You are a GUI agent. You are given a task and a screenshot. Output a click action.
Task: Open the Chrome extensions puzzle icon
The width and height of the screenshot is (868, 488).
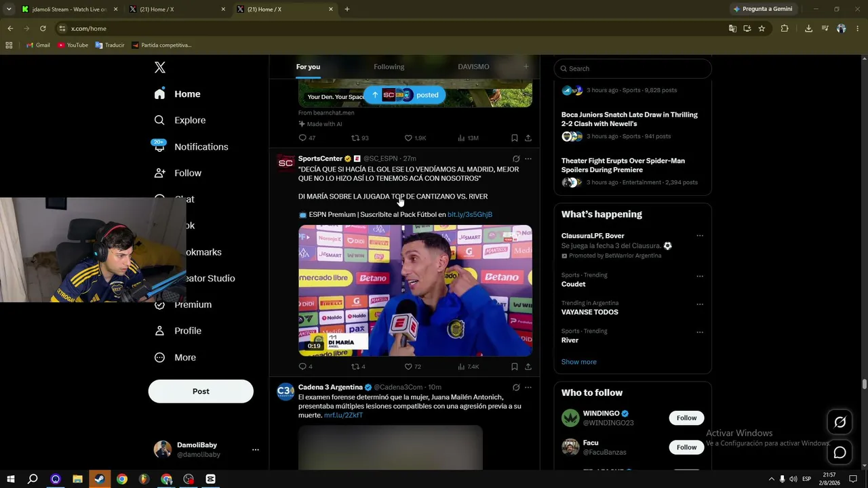point(785,28)
